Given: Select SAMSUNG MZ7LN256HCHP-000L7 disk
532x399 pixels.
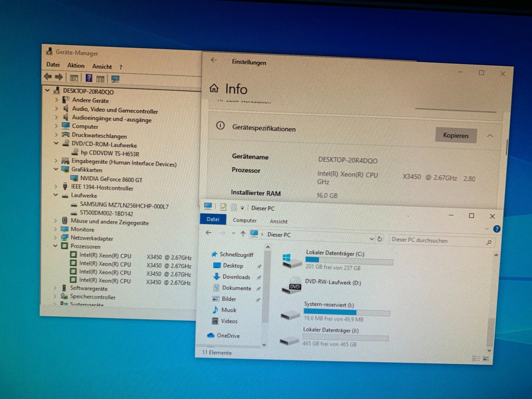Looking at the screenshot, I should pos(124,205).
